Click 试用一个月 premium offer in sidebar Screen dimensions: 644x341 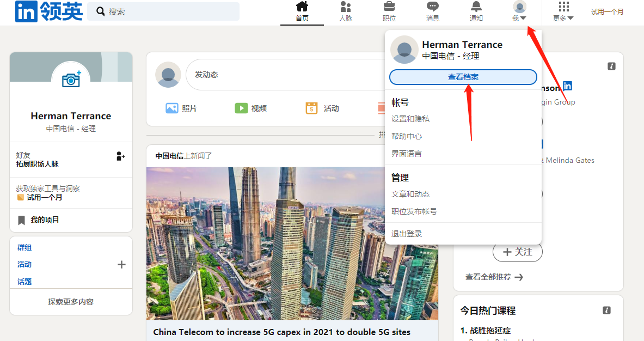pyautogui.click(x=40, y=198)
